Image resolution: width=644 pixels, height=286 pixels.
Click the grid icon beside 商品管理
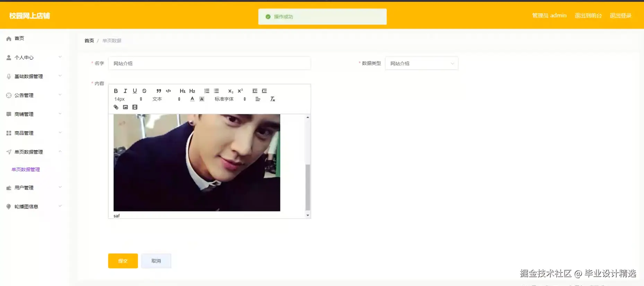point(9,133)
